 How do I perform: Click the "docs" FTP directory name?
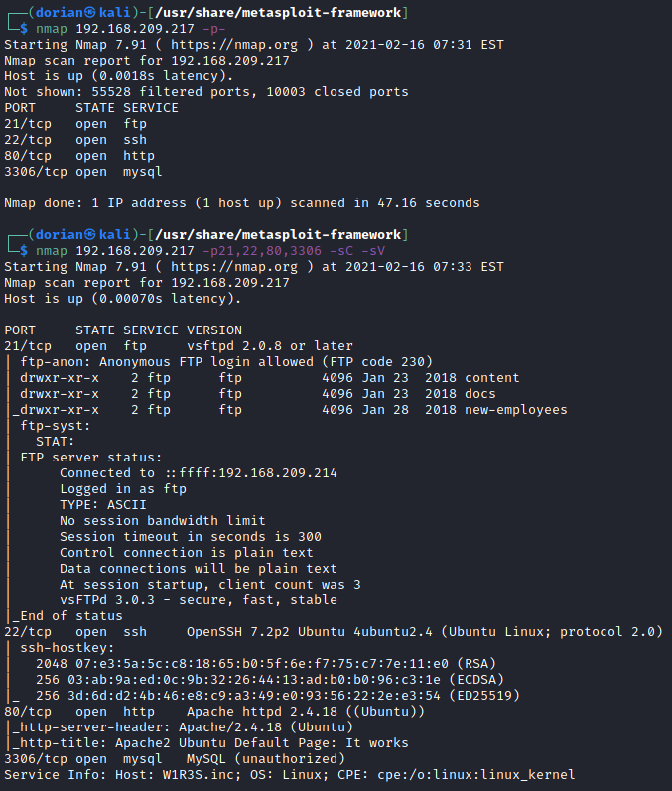tap(479, 393)
